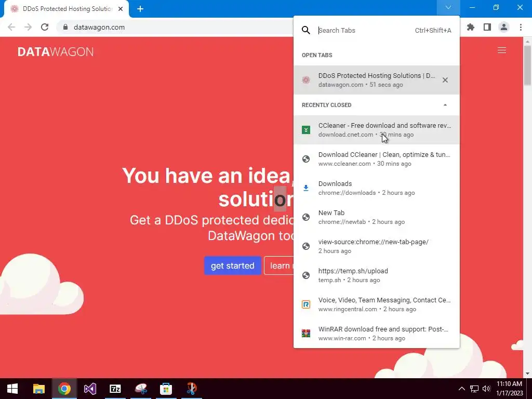Reopen the Downloads chrome://downloads entry
532x399 pixels.
click(x=376, y=188)
